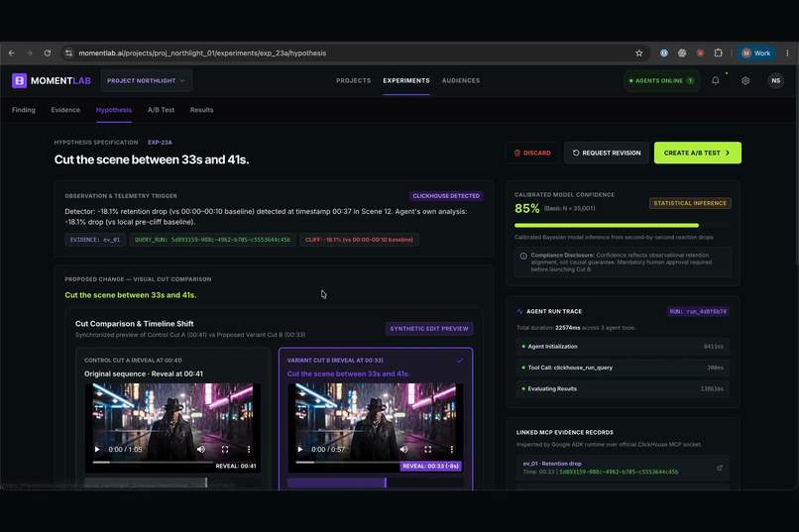Go to Experiments in the top nav
The image size is (799, 532).
pos(406,80)
